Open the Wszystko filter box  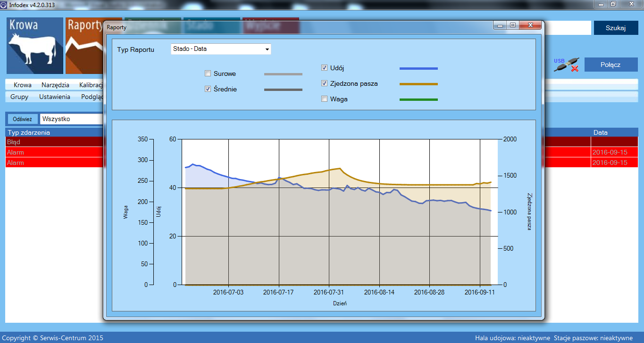72,119
